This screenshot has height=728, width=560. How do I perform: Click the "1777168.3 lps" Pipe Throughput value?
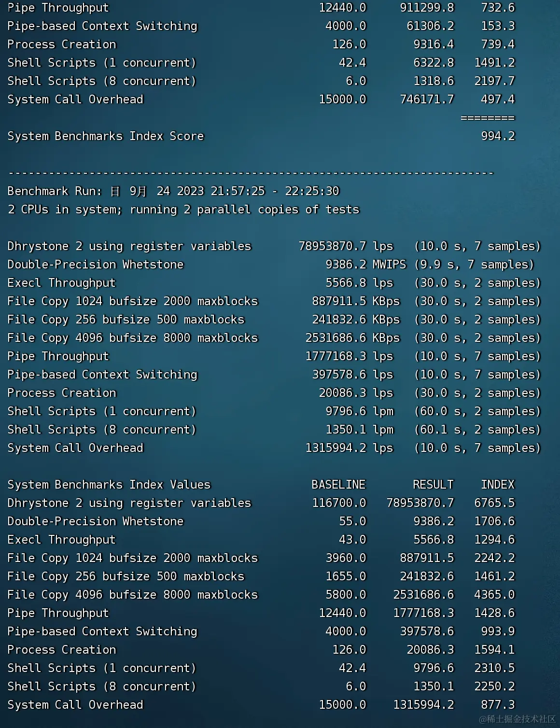click(349, 356)
